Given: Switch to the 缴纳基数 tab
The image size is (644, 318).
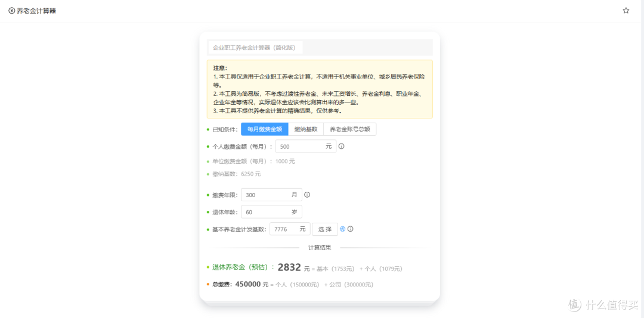Looking at the screenshot, I should pos(306,129).
